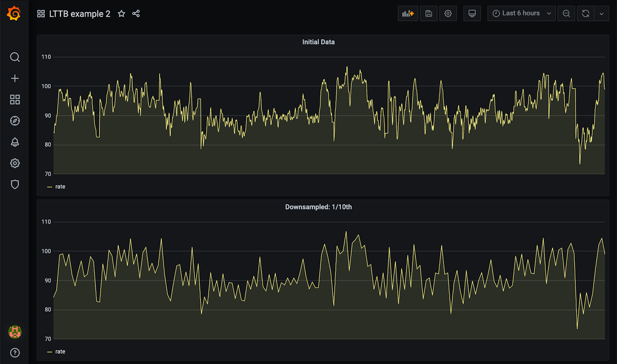Open dashboard settings gear
617x364 pixels.
coord(448,13)
